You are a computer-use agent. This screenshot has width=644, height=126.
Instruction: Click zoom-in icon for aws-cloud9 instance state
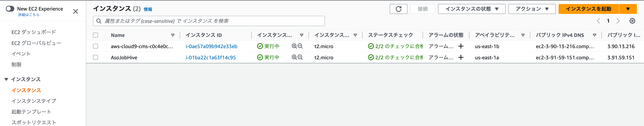click(294, 46)
